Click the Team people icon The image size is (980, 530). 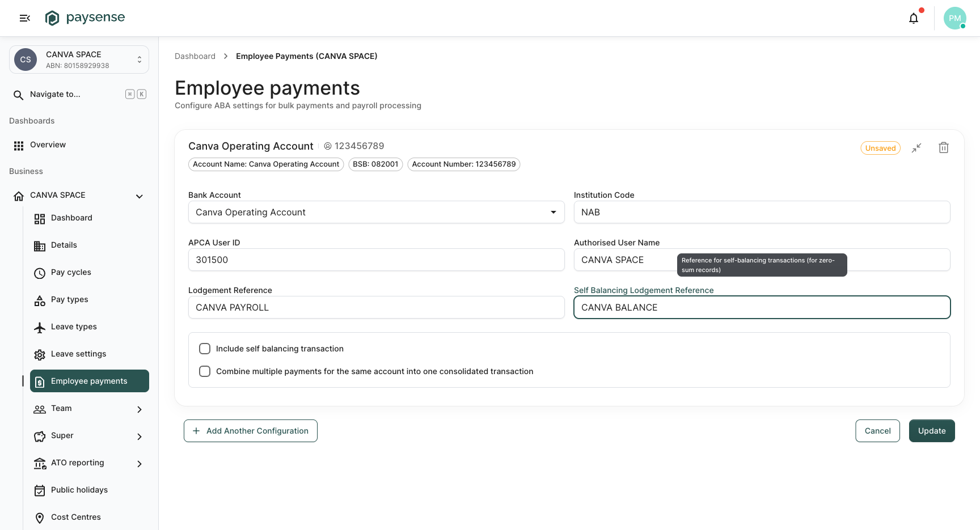pos(40,409)
